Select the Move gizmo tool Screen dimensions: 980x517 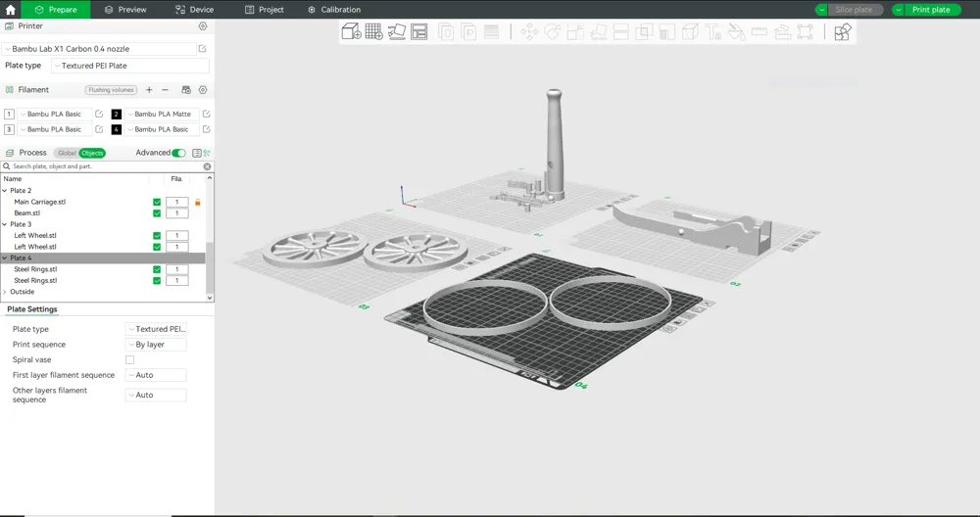[529, 32]
